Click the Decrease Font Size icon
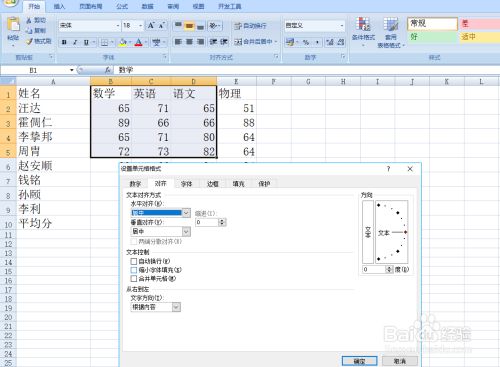 [161, 26]
